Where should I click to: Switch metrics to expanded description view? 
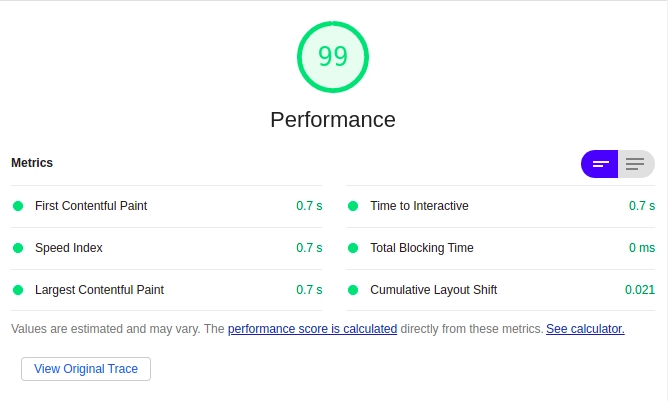[x=636, y=164]
